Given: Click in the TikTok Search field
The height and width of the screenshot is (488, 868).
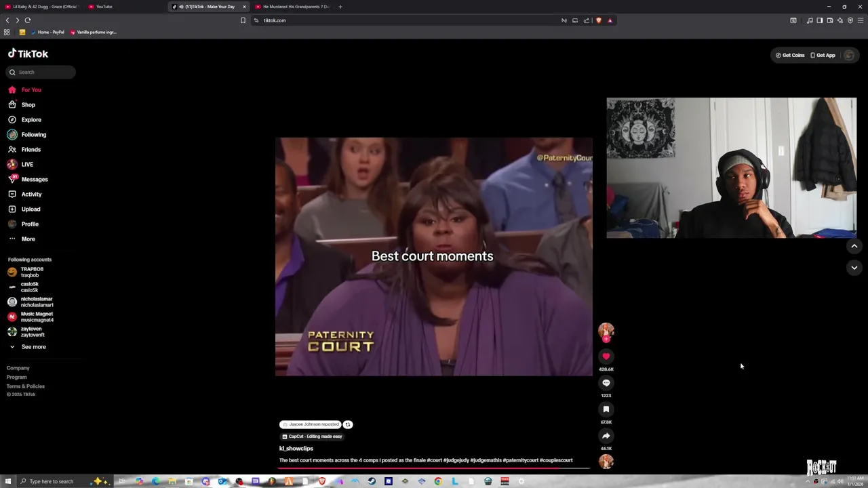Looking at the screenshot, I should click(x=41, y=72).
